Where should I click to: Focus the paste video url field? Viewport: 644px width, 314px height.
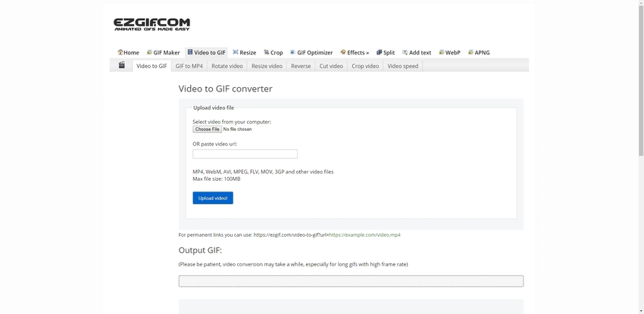pyautogui.click(x=245, y=154)
